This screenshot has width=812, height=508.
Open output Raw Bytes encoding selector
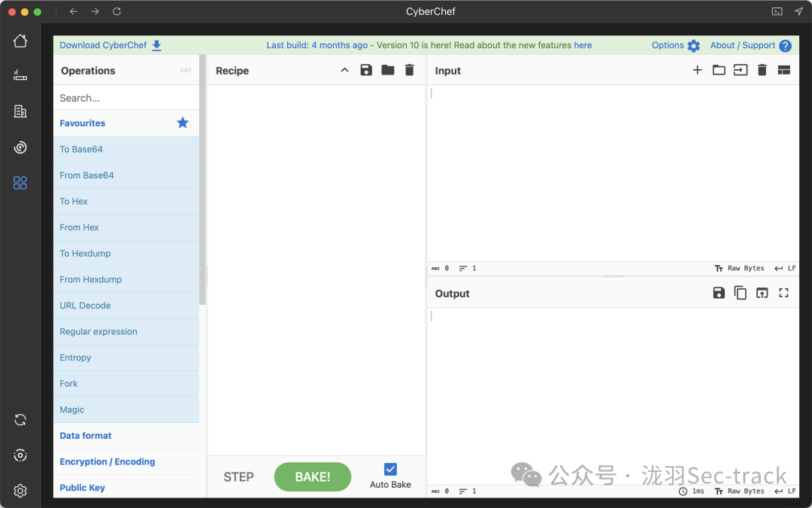tap(740, 491)
